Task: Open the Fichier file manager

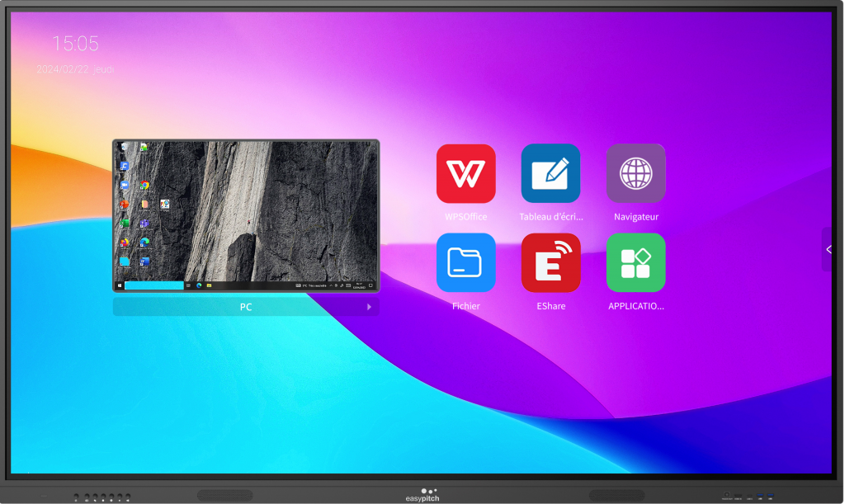Action: (465, 262)
